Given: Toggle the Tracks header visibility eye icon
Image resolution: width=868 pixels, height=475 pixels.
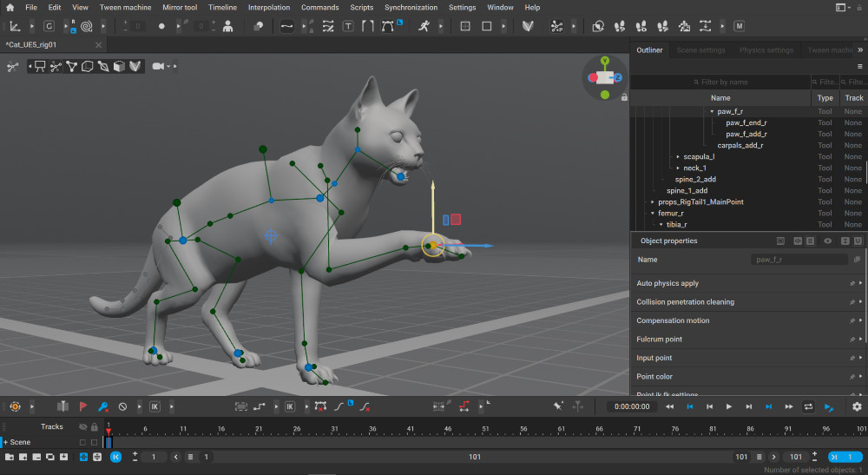Looking at the screenshot, I should pos(82,427).
